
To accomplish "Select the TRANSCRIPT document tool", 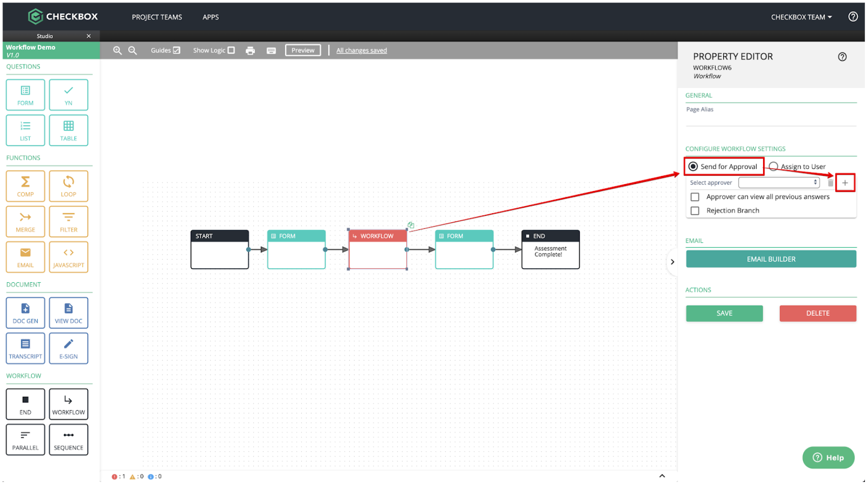I will pos(25,348).
